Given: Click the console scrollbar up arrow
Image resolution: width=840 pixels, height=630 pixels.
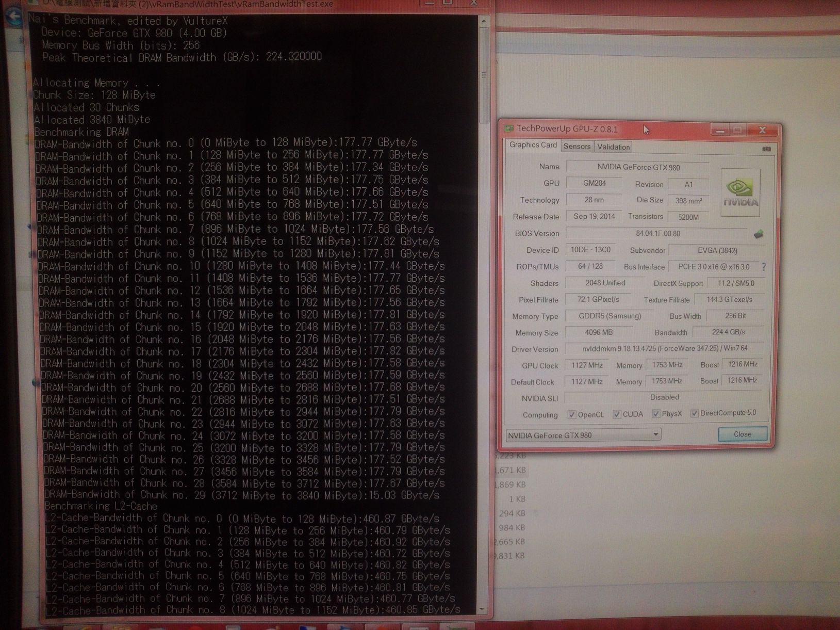Looking at the screenshot, I should point(483,21).
